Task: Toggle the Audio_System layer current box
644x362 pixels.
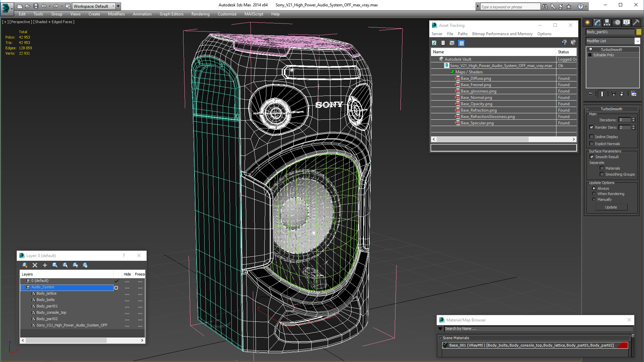Action: click(116, 288)
